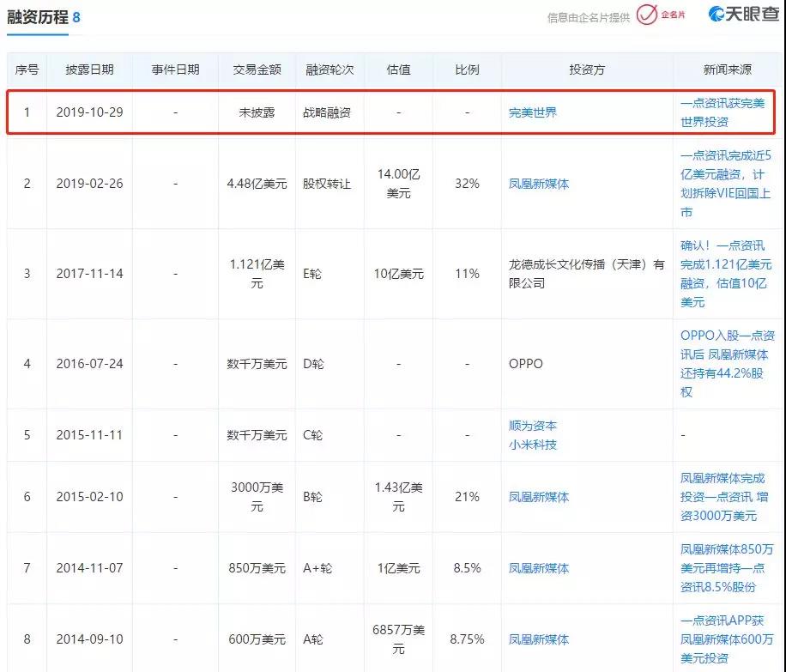
Task: Select the 战略融资 round cell
Action: [x=327, y=112]
